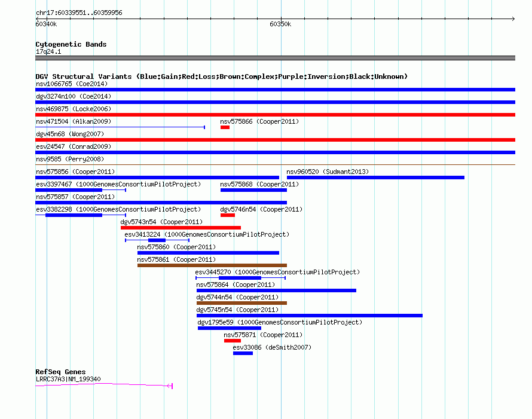
Task: Click the thick blue esv3382298 bar
Action: pyautogui.click(x=74, y=215)
